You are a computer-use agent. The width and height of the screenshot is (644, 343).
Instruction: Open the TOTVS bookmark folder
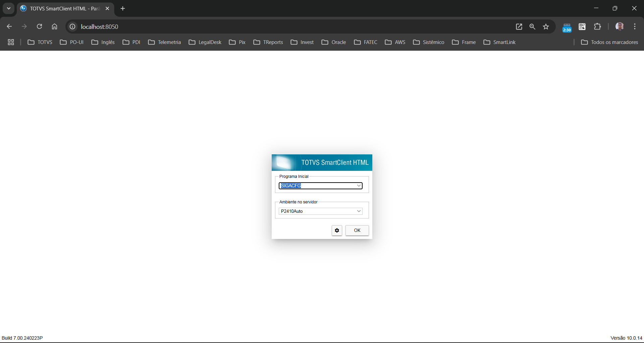[40, 42]
